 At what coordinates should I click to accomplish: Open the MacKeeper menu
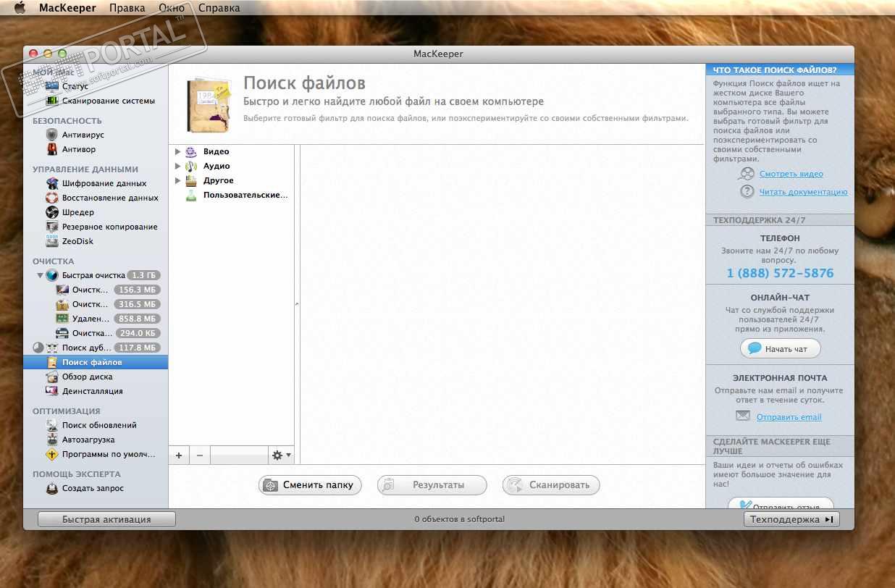click(68, 8)
